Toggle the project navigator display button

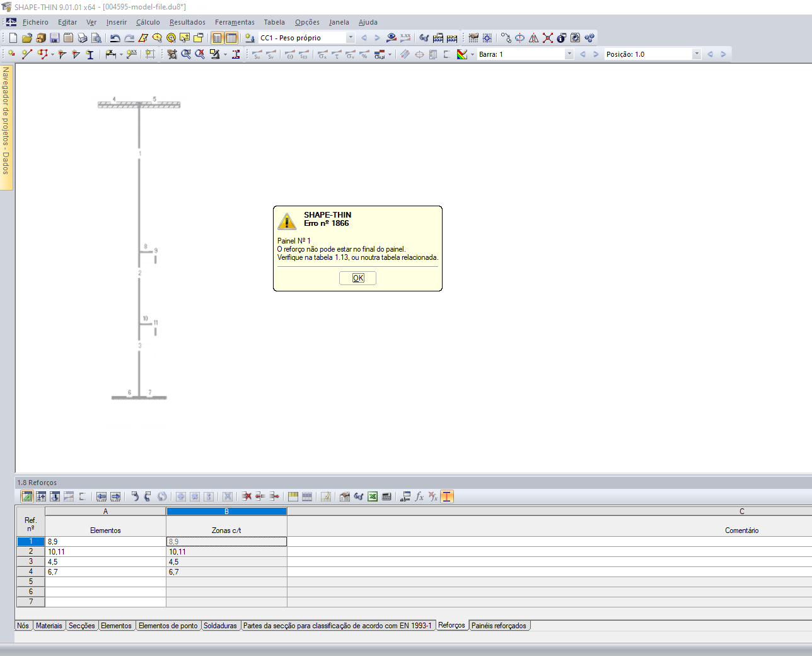pos(217,38)
